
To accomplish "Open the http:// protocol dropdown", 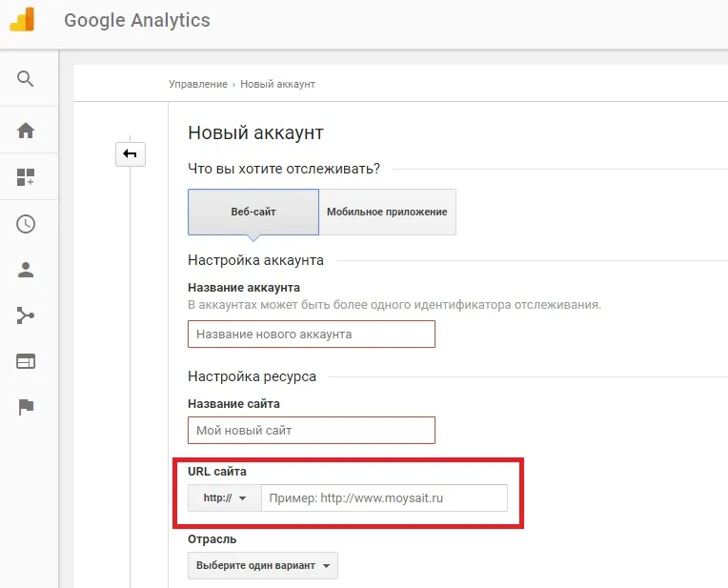I will [x=225, y=497].
